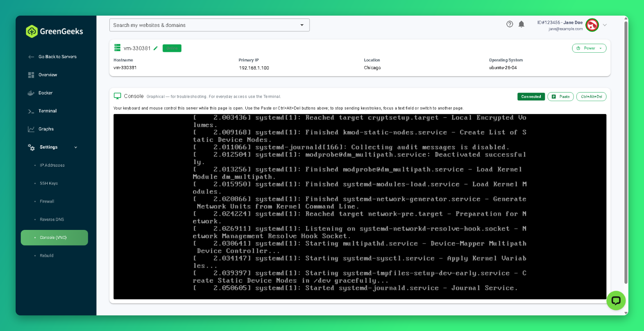Open the help question mark icon

coord(510,24)
